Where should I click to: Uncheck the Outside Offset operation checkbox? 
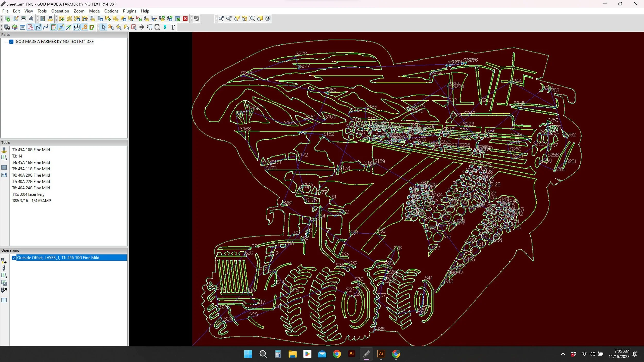click(x=14, y=258)
